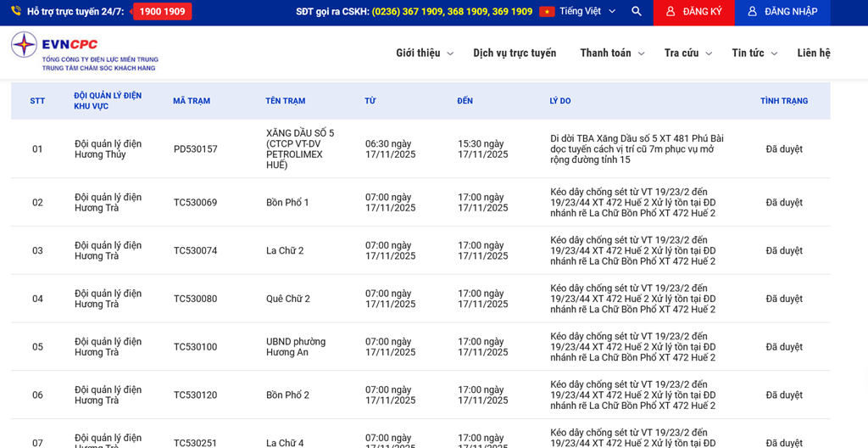This screenshot has width=868, height=448.
Task: Click the CSKH phone numbers link
Action: [452, 12]
